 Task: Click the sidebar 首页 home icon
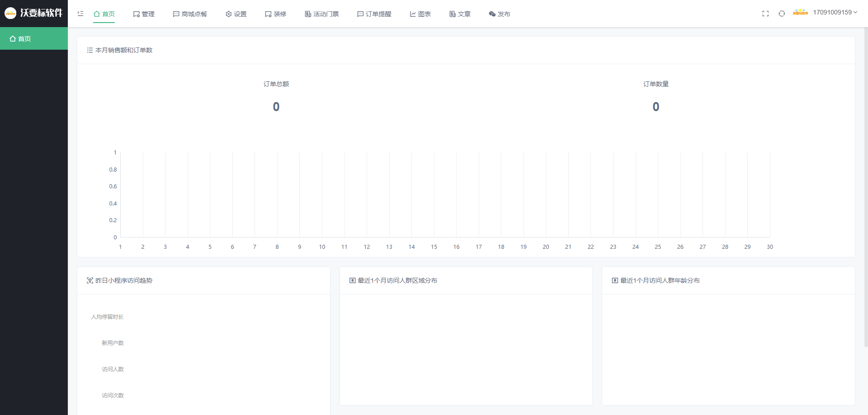pyautogui.click(x=13, y=39)
